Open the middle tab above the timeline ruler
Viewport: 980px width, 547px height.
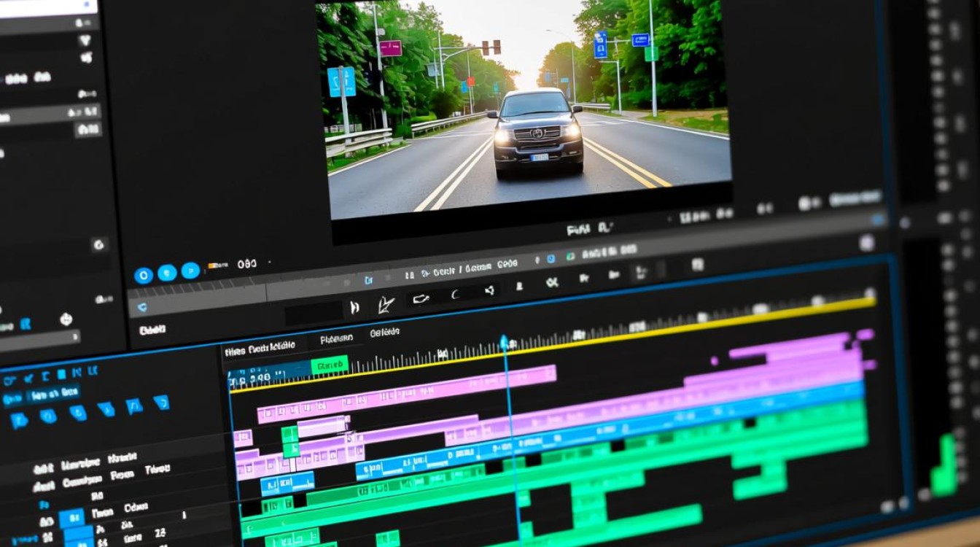coord(336,338)
